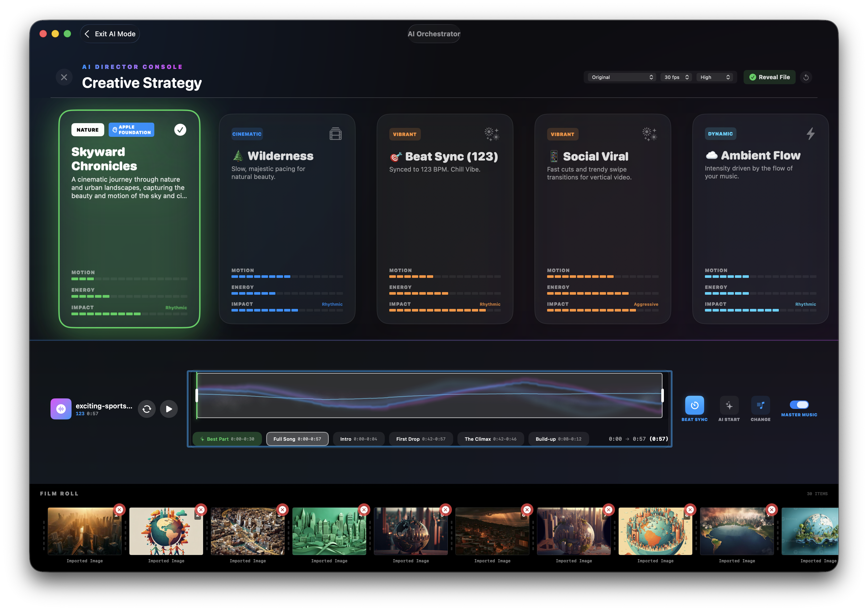Screen dimensions: 868x611
Task: Click the Change music icon
Action: (760, 405)
